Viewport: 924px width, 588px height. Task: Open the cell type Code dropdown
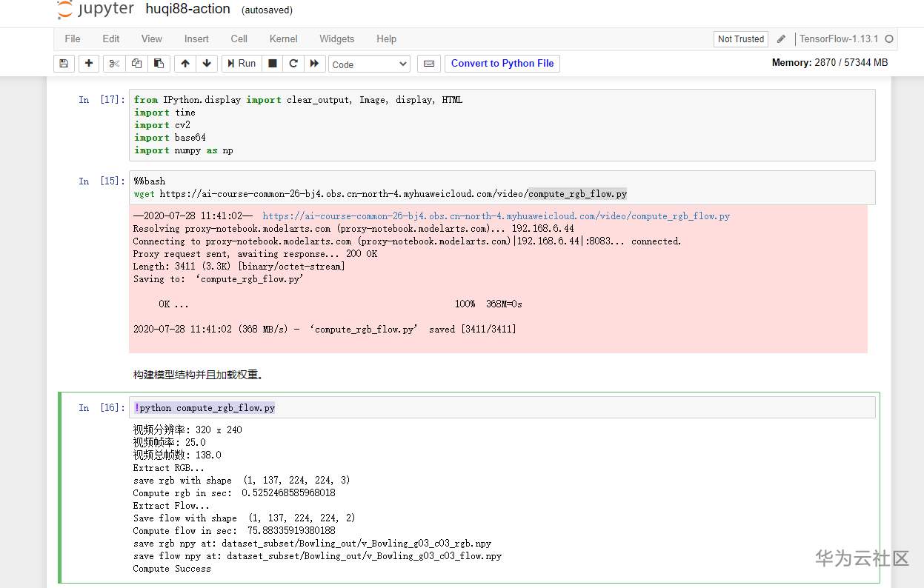tap(369, 64)
